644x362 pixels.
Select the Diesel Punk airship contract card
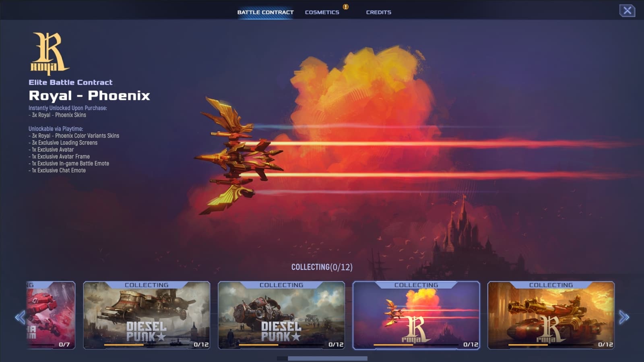[147, 315]
